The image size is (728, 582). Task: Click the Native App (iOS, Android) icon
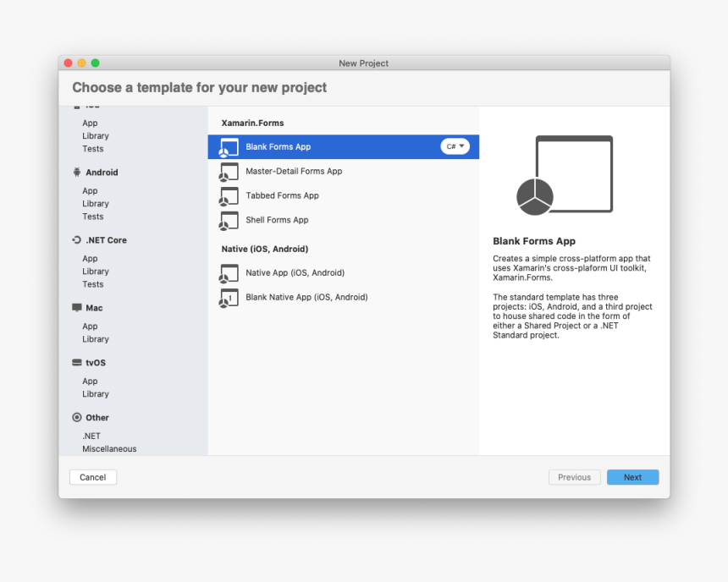pyautogui.click(x=229, y=272)
